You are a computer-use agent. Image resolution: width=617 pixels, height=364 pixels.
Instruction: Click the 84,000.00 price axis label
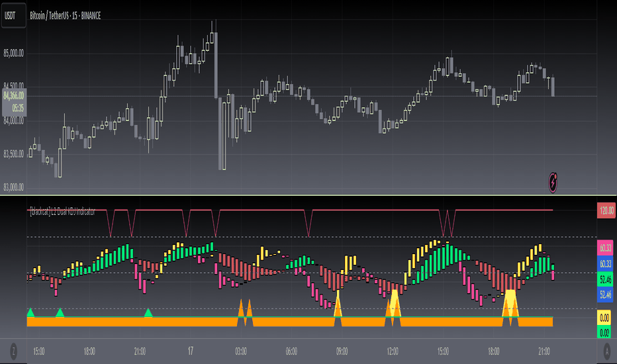coord(14,121)
